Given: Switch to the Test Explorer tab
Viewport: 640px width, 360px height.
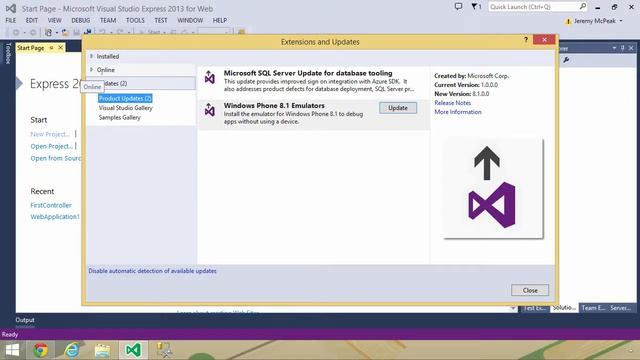Looking at the screenshot, I should (534, 308).
